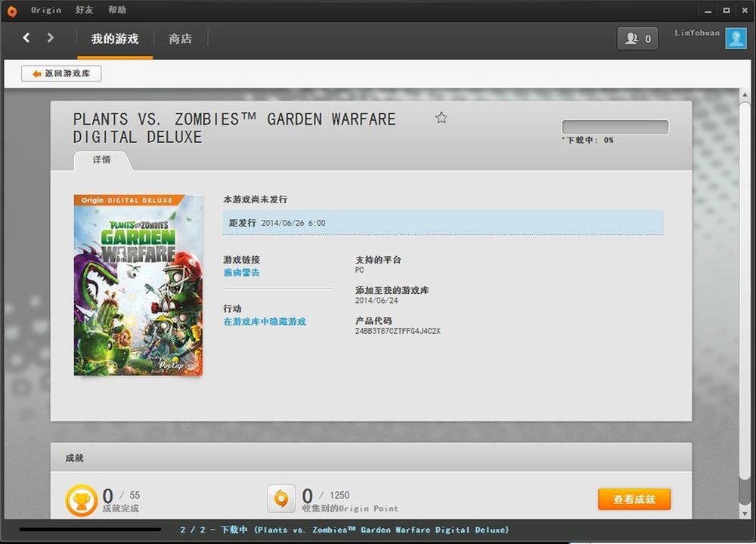Favorite the game with the star icon
The image size is (756, 544).
442,117
